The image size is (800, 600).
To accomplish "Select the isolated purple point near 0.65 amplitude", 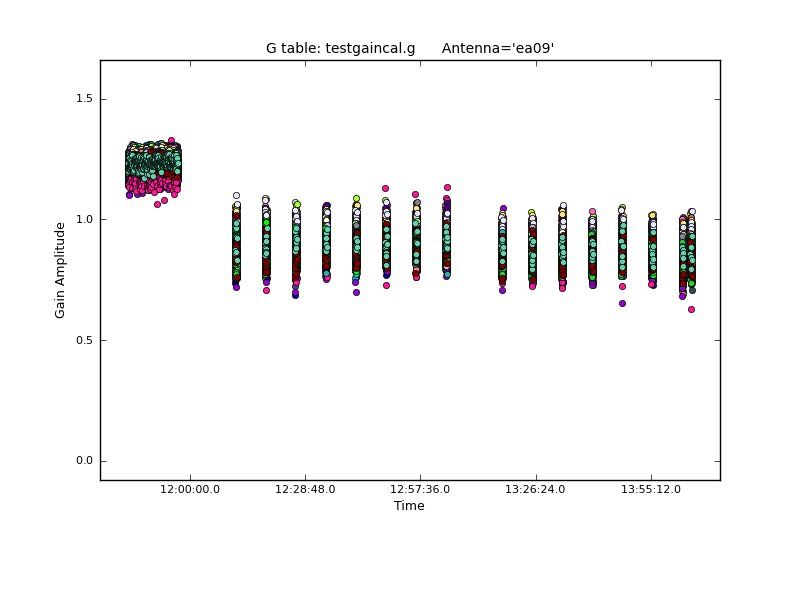I will point(622,303).
